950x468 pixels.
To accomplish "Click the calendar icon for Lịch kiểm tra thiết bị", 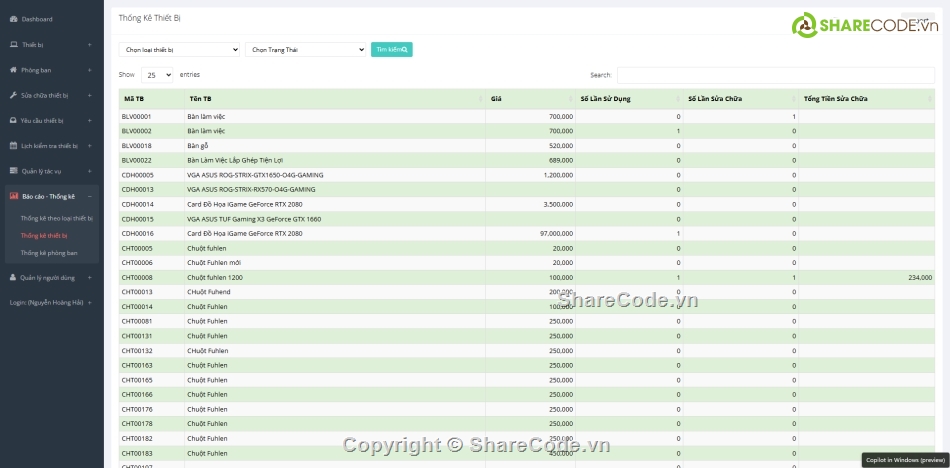I will [x=13, y=145].
